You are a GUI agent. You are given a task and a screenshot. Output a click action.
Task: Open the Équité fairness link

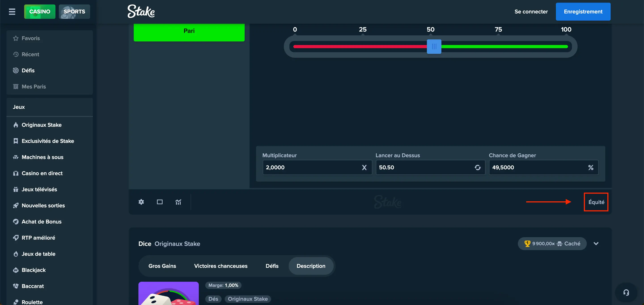tap(596, 202)
